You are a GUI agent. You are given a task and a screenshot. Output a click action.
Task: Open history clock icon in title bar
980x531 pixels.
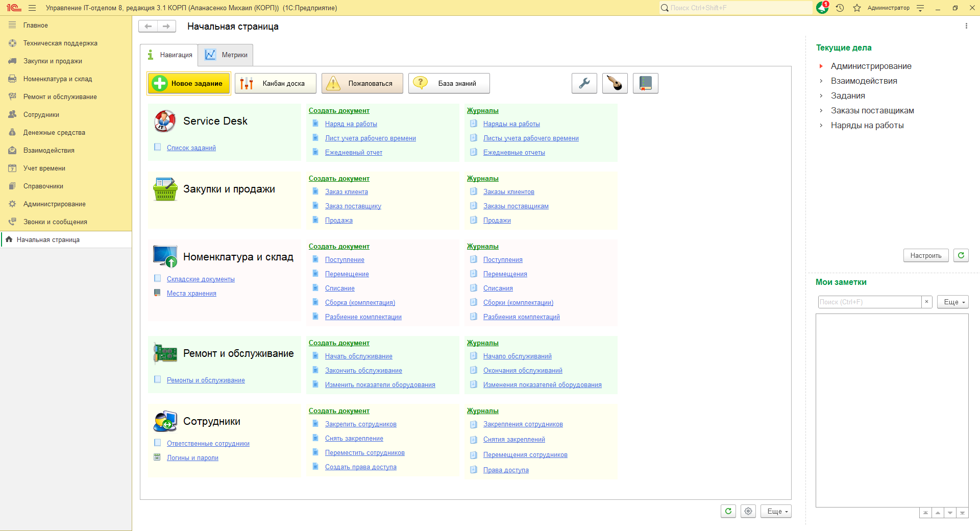pos(840,8)
